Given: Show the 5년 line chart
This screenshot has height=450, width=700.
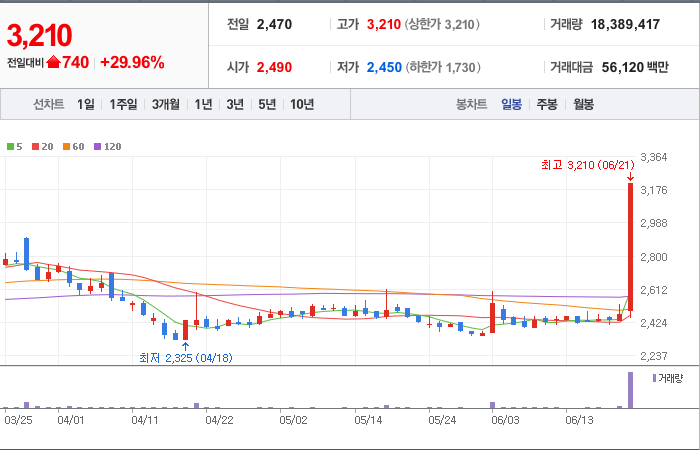Looking at the screenshot, I should pos(267,104).
